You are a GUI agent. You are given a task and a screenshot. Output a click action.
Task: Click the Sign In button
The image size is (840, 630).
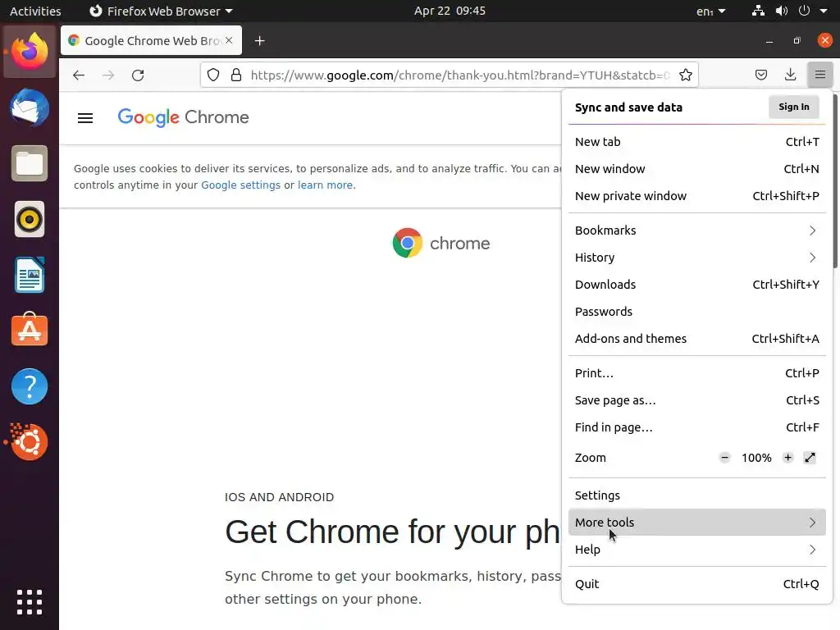tap(794, 107)
